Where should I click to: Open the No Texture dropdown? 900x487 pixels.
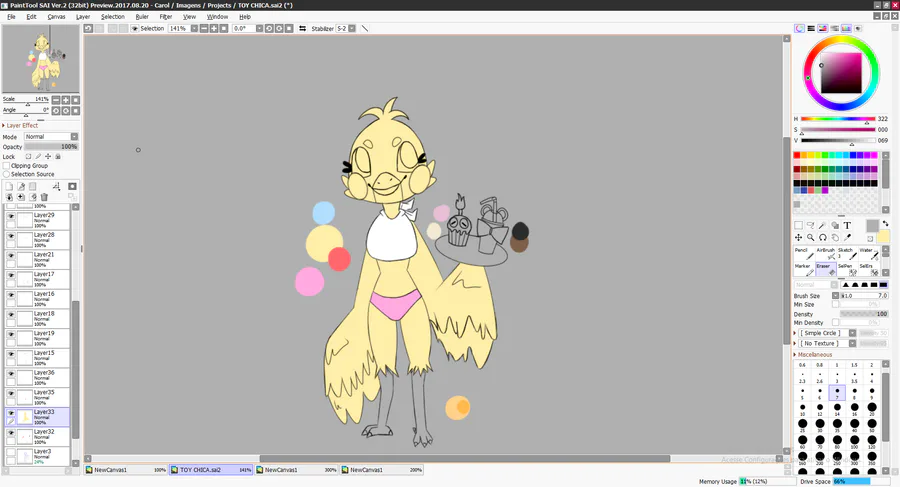(852, 343)
